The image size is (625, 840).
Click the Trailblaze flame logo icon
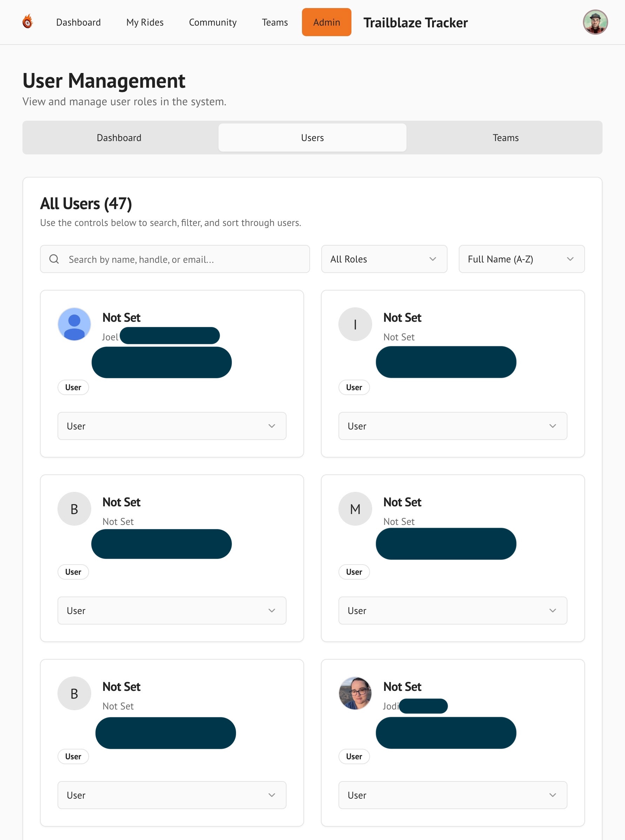[x=28, y=22]
